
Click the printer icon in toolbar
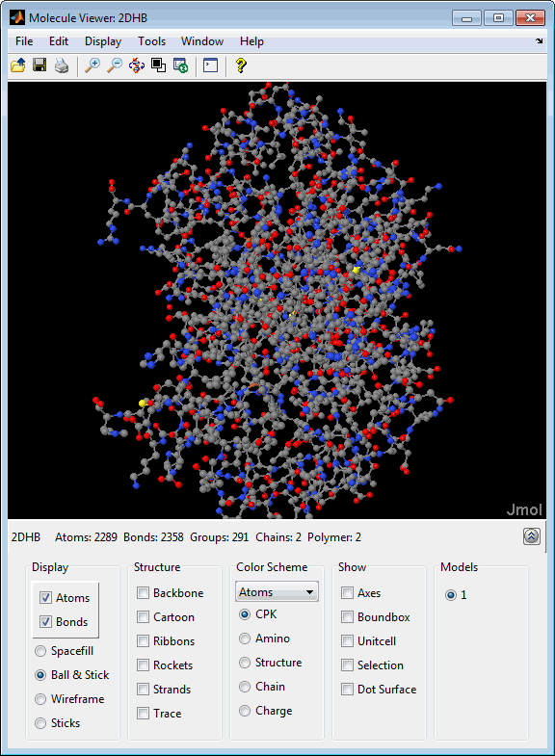pyautogui.click(x=62, y=65)
